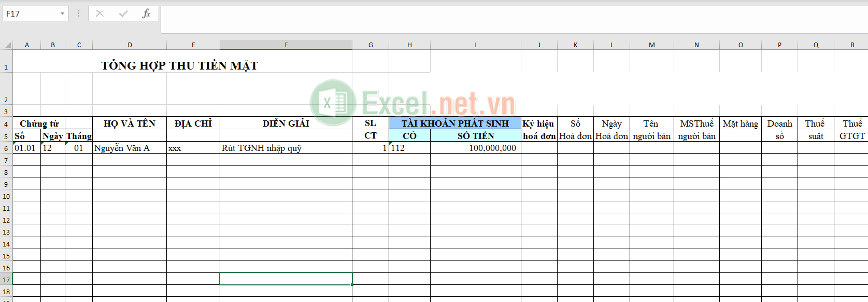Click the title cell TỔNG HỢP THU TIỀN MẶT
Viewport: 868px width, 302px height.
click(179, 66)
